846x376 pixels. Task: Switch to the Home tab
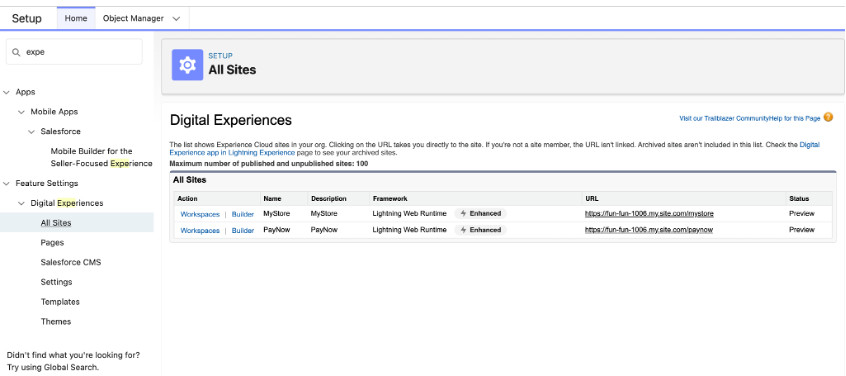[x=76, y=18]
